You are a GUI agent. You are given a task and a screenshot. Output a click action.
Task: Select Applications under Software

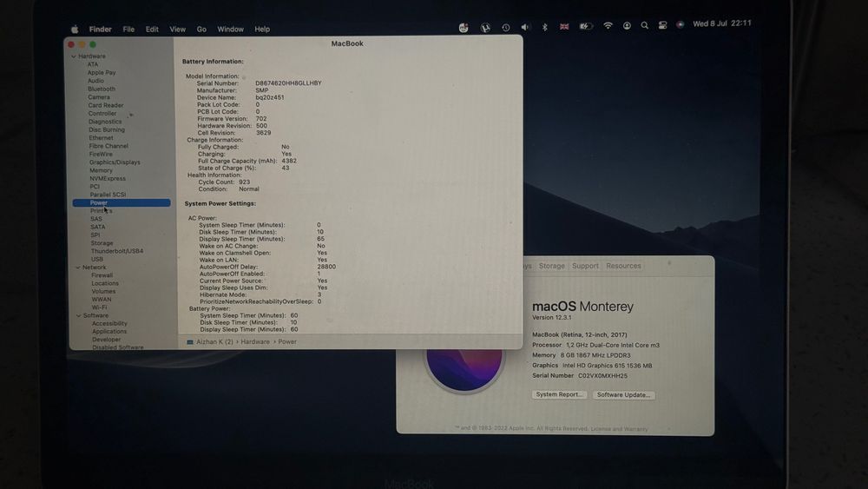[109, 332]
